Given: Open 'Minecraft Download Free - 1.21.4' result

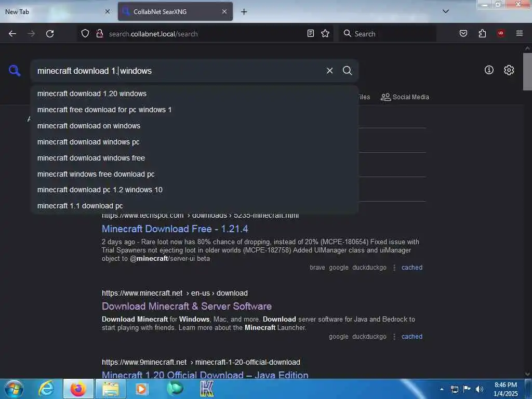Looking at the screenshot, I should [175, 229].
